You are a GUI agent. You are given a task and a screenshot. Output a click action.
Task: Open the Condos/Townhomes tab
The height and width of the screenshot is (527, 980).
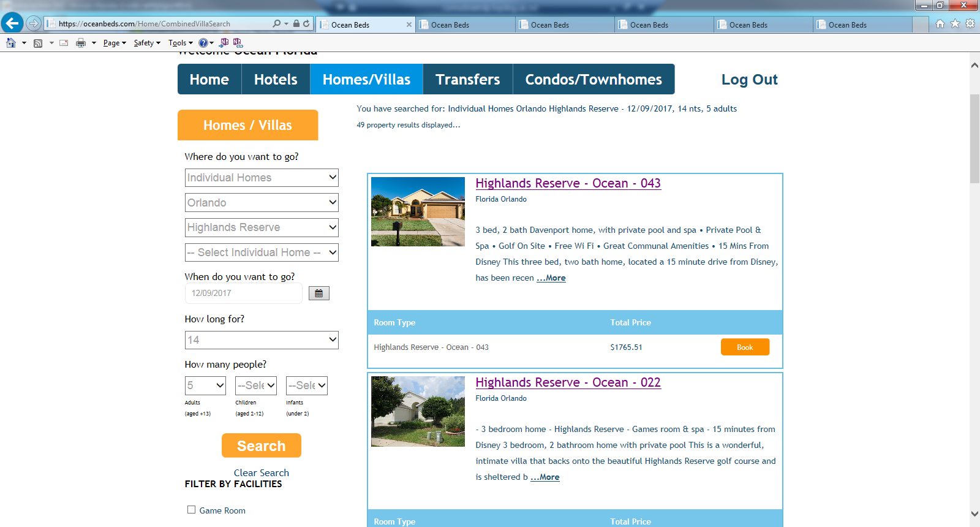click(x=594, y=79)
